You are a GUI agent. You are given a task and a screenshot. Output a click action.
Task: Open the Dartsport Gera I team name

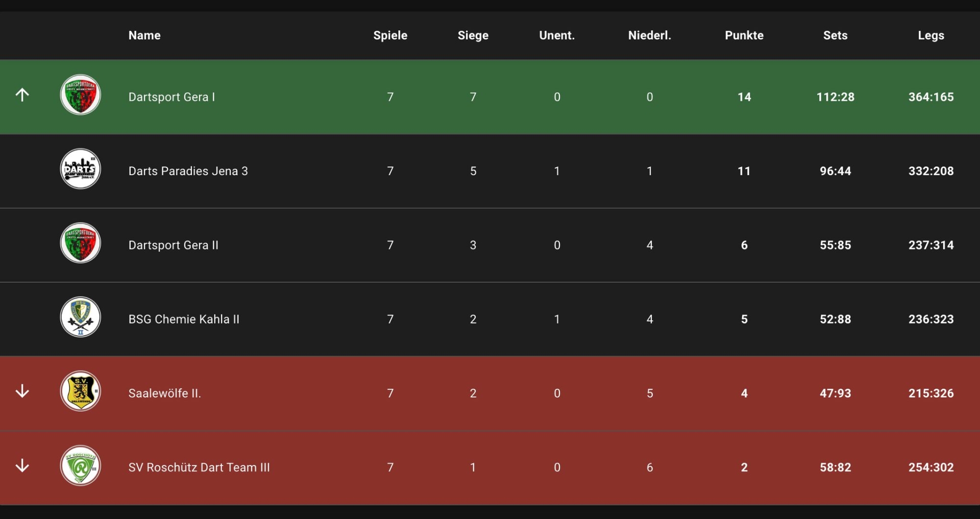coord(171,97)
